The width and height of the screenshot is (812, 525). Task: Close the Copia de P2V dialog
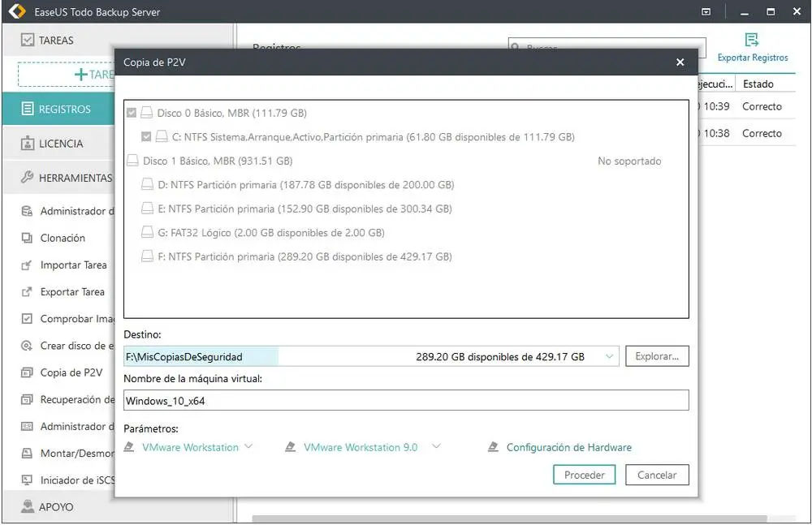[680, 62]
